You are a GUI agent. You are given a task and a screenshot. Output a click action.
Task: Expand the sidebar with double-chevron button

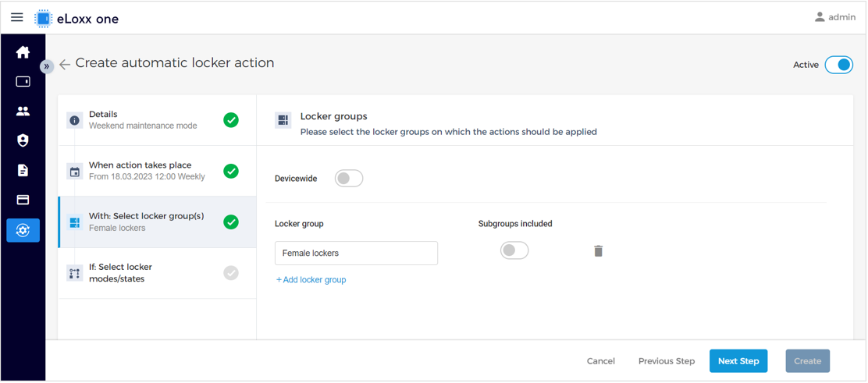click(x=47, y=66)
